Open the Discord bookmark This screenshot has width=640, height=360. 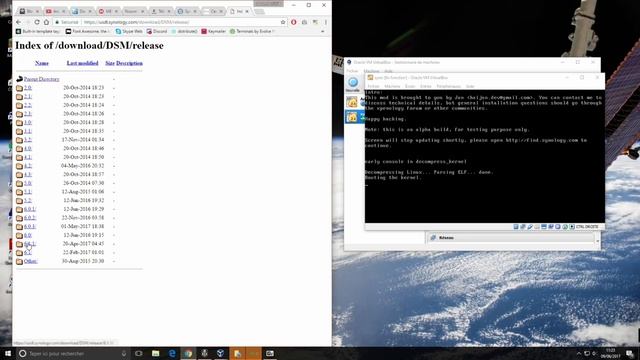(x=157, y=31)
